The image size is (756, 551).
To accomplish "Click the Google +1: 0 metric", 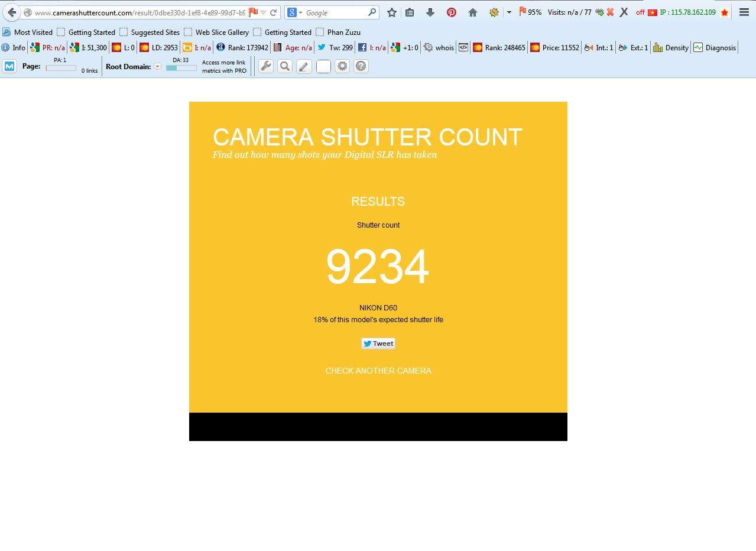I will point(404,48).
